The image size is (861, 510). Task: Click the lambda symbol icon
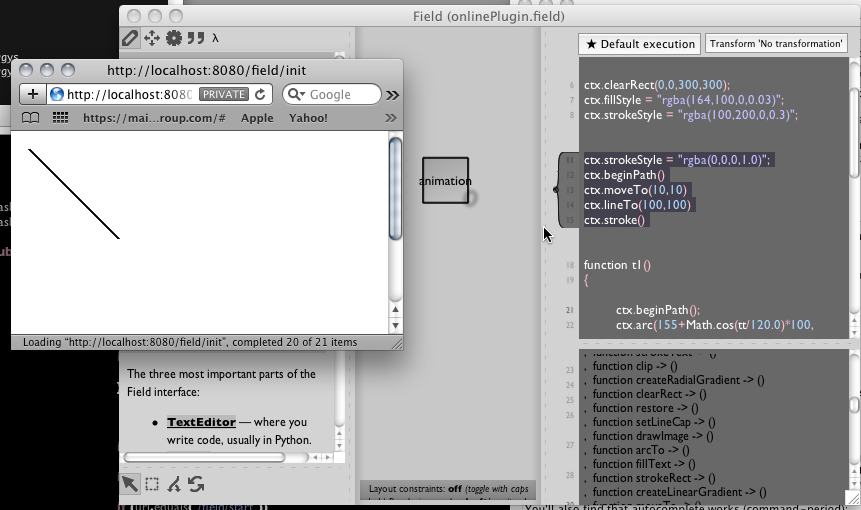(216, 38)
